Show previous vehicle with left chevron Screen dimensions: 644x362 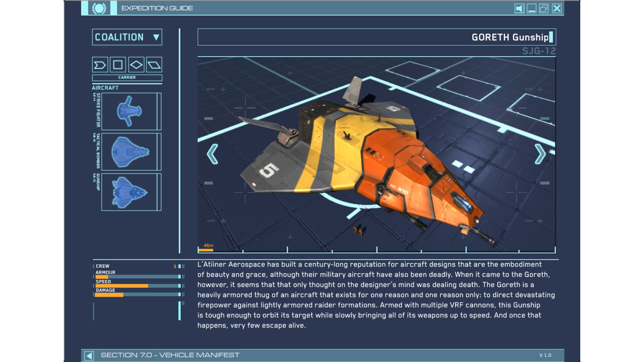(x=213, y=154)
